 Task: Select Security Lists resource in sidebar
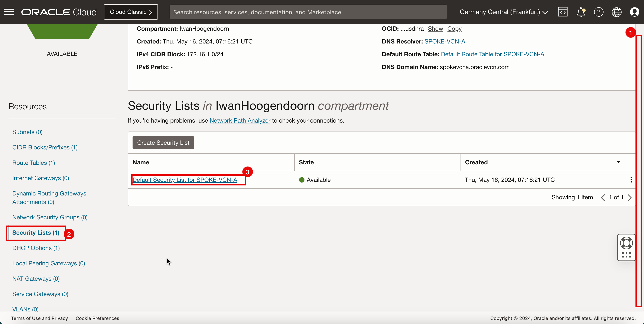pos(36,233)
